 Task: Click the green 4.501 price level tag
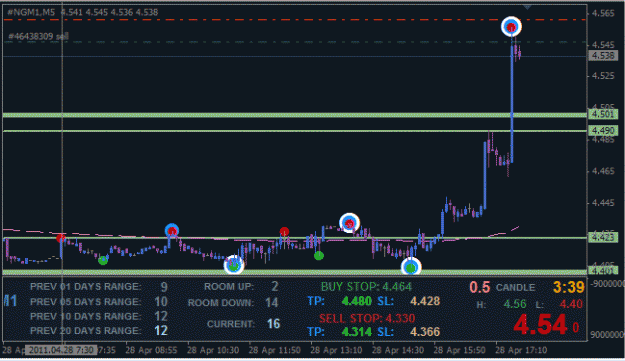coord(603,115)
